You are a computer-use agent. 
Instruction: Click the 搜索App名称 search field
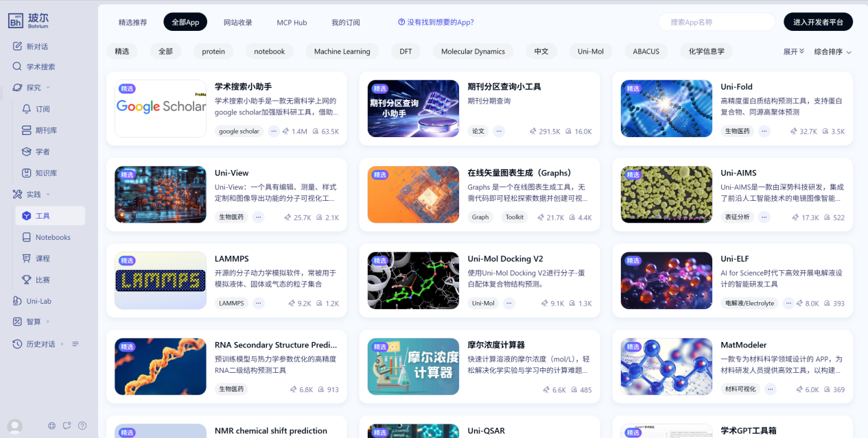coord(716,22)
